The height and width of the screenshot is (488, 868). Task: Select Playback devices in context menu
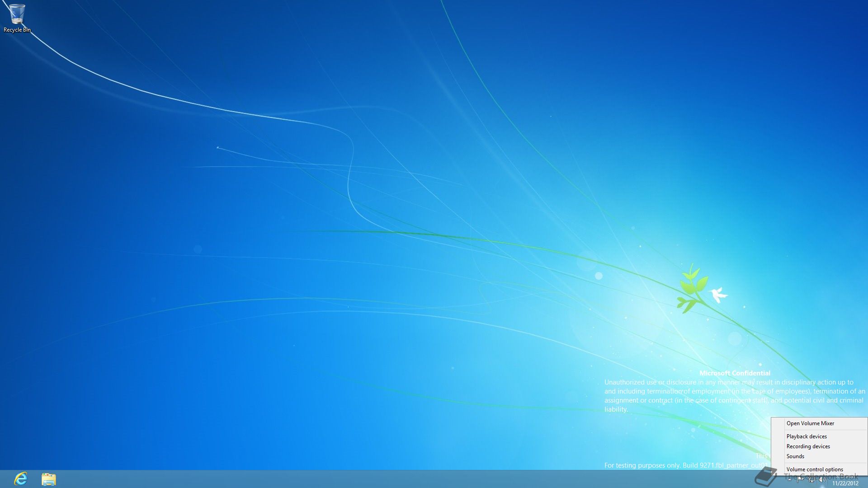[819, 436]
